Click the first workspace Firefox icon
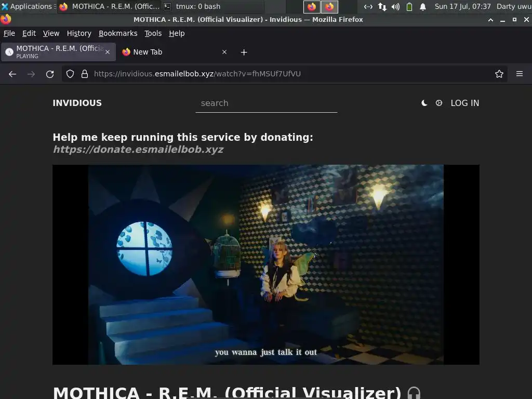532x399 pixels. (x=312, y=6)
